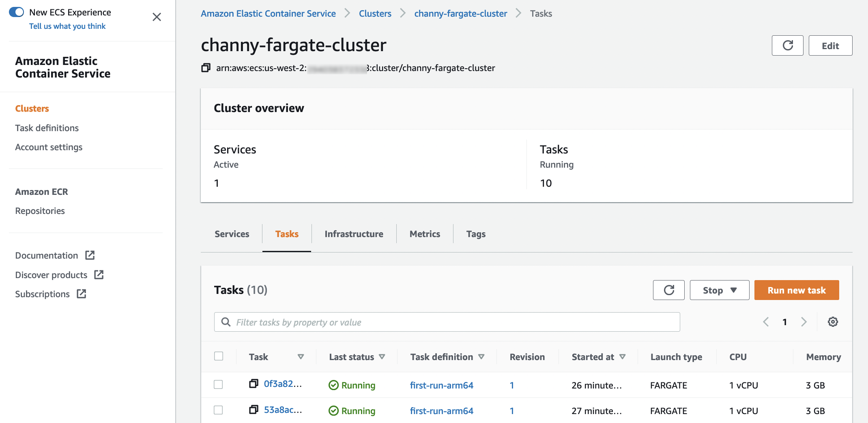Viewport: 868px width, 423px height.
Task: Copy task ID 0f3a82 using copy icon
Action: click(x=254, y=384)
